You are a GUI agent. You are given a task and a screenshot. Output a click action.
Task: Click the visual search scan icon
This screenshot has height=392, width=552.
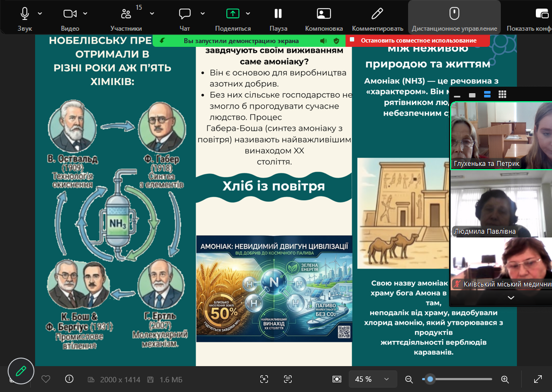(x=264, y=379)
